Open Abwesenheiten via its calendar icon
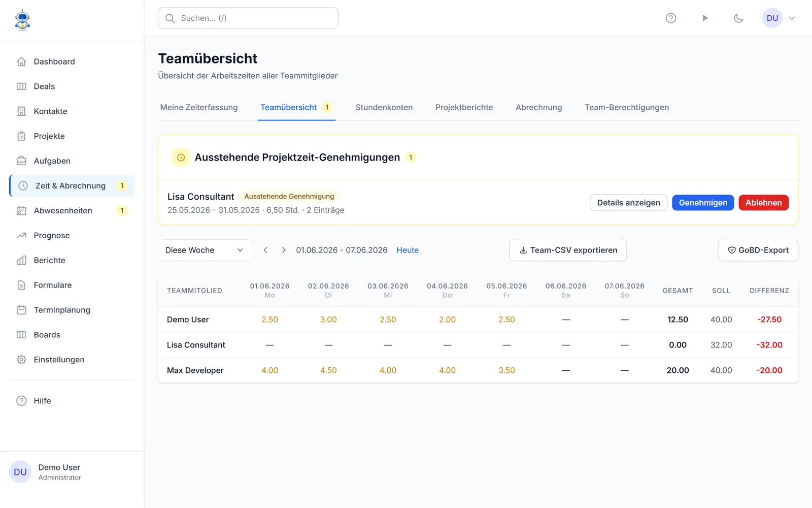 coord(21,211)
